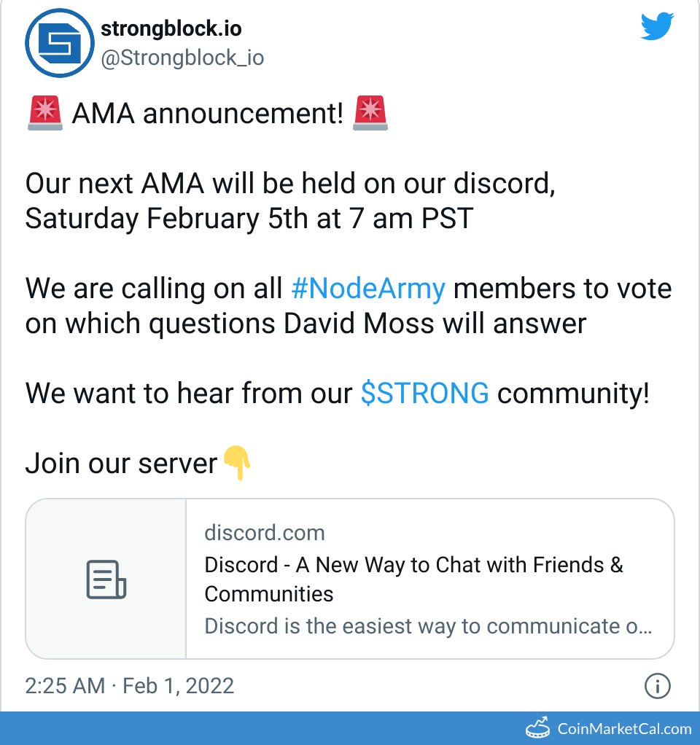Click the AMA announcement headline

206,113
